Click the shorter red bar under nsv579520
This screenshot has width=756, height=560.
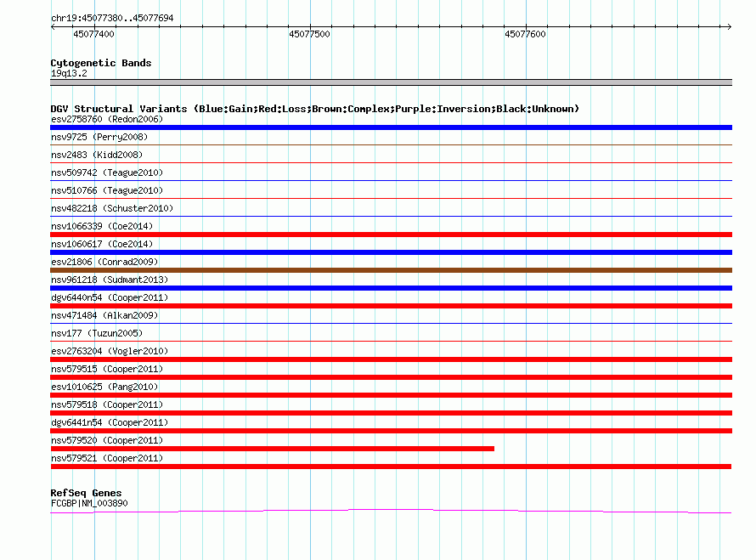click(273, 449)
